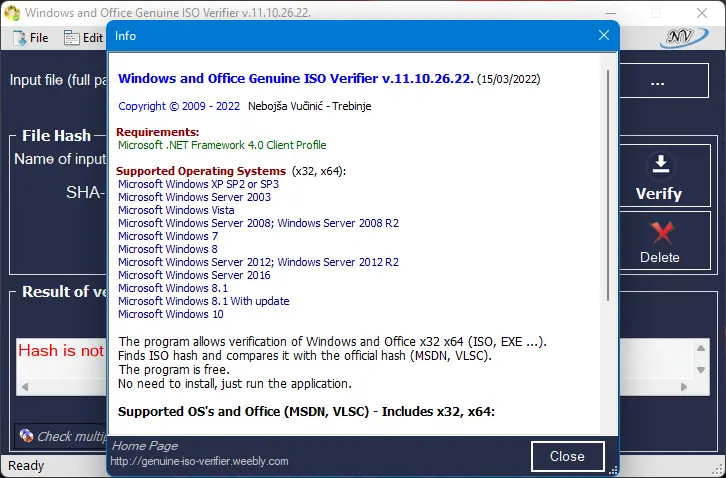Click the NV logo in toolbar
Screen dimensions: 726x478
[684, 38]
